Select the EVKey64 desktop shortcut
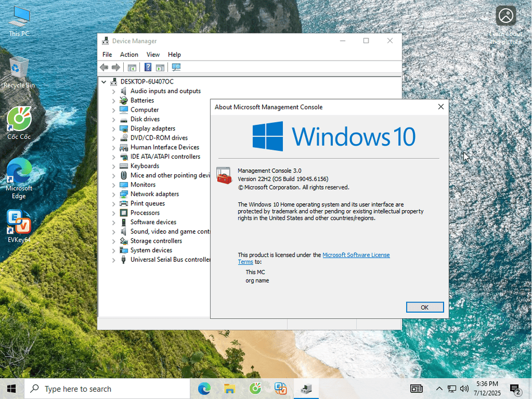This screenshot has width=532, height=399. coord(19,226)
